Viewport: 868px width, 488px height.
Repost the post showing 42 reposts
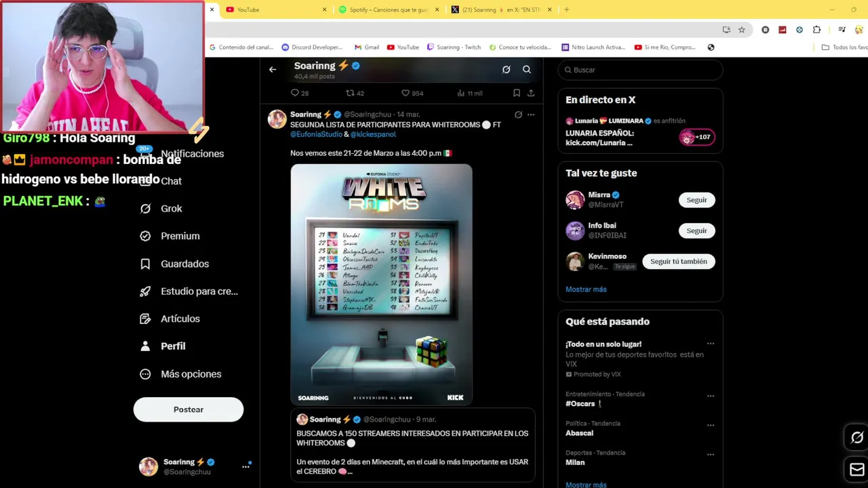355,93
